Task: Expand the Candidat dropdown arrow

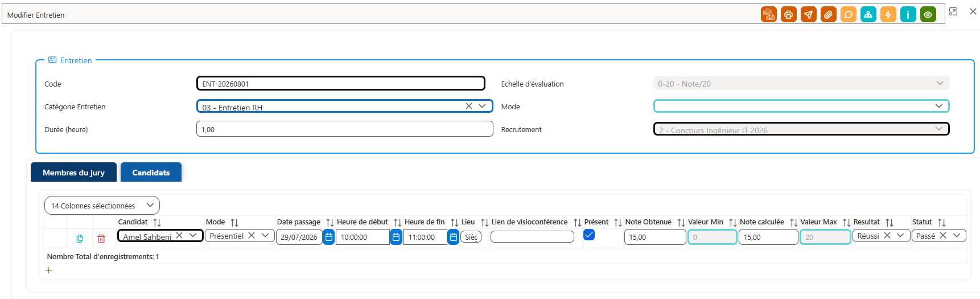Action: click(193, 235)
